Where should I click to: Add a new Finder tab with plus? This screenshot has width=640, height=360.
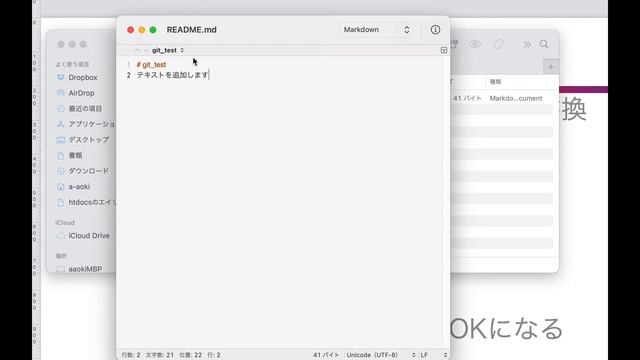(x=551, y=67)
